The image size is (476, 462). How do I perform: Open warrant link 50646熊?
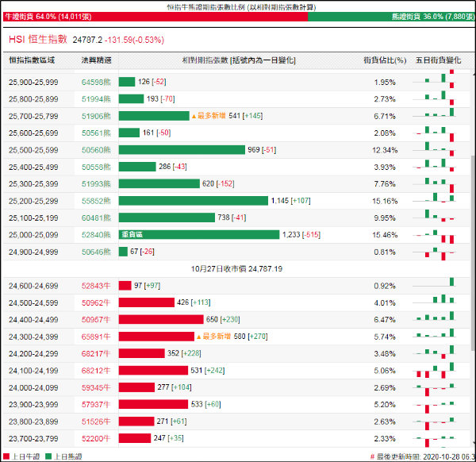[96, 252]
